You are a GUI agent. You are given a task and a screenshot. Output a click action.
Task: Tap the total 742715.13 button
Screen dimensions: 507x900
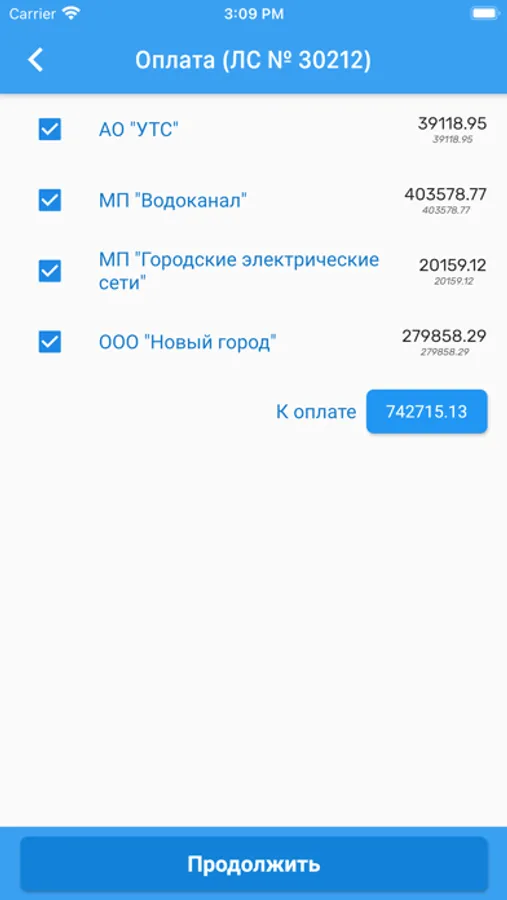pyautogui.click(x=427, y=412)
